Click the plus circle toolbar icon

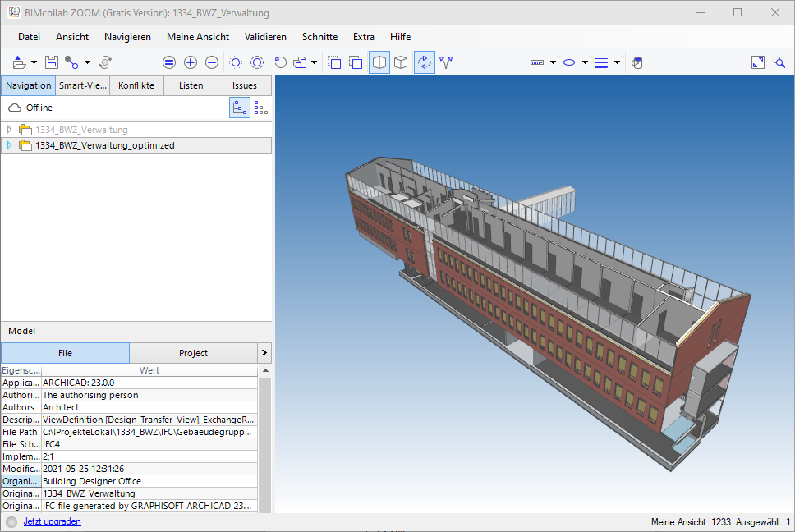coord(191,63)
